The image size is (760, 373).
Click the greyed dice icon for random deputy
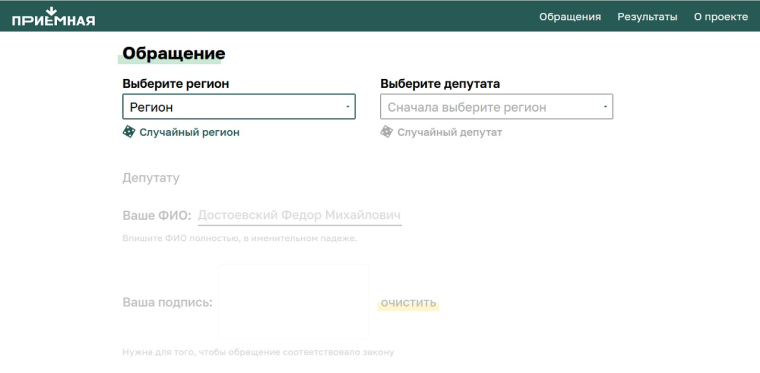pos(386,132)
